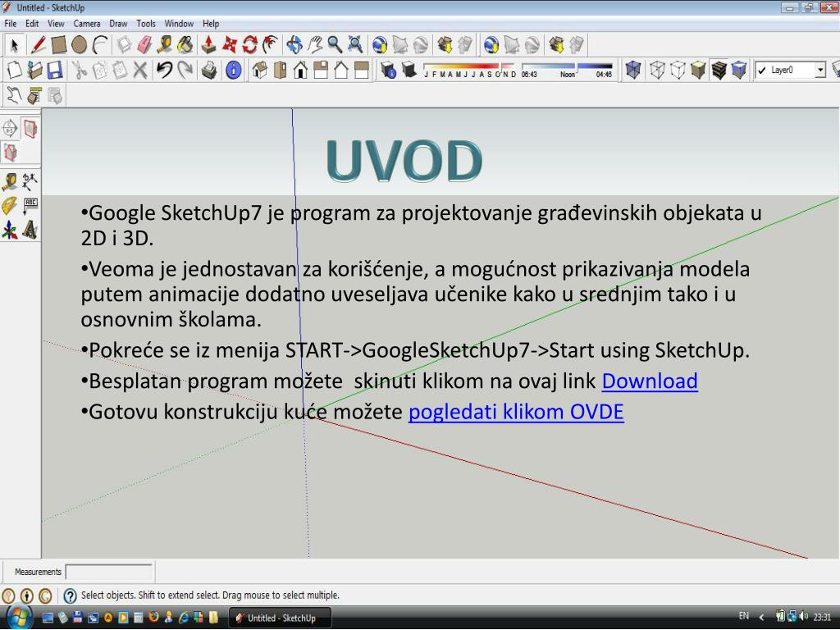Screen dimensions: 840x630
Task: Open the Help menu
Action: 211,24
